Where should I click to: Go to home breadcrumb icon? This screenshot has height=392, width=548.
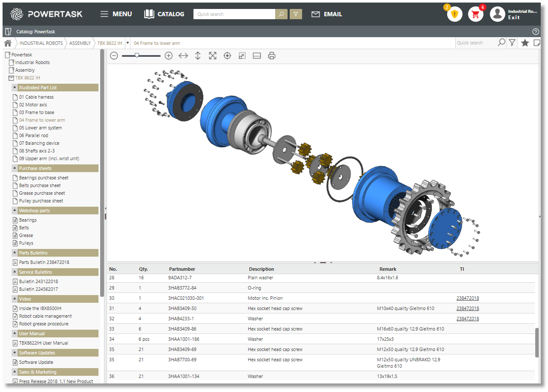point(8,43)
